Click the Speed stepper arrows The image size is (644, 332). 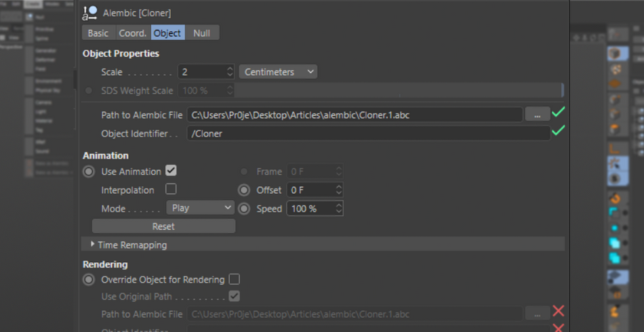click(339, 209)
